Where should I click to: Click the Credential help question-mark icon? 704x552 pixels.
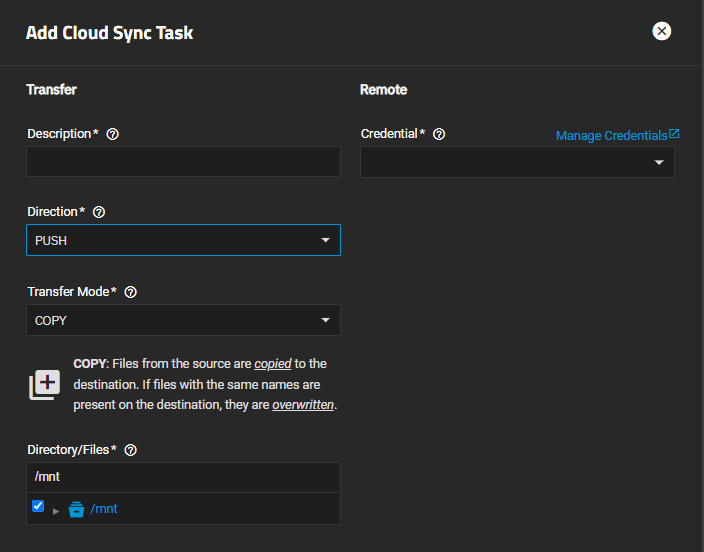click(x=439, y=134)
